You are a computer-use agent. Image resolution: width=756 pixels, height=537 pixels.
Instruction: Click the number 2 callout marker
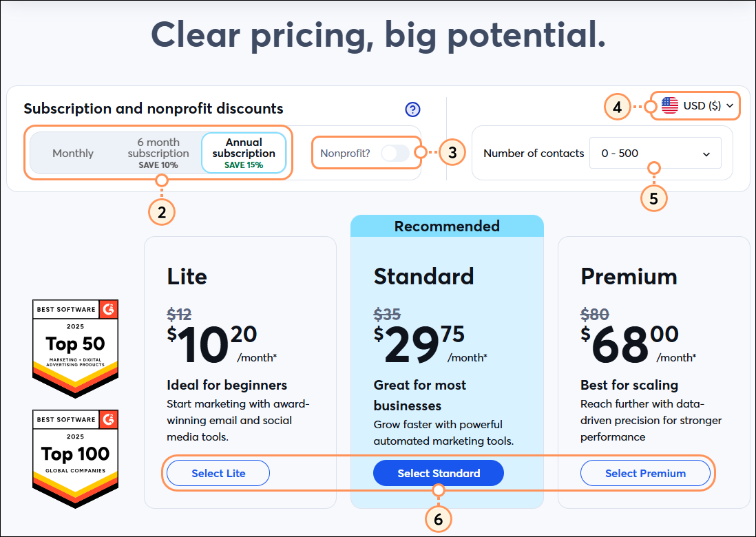pos(162,213)
